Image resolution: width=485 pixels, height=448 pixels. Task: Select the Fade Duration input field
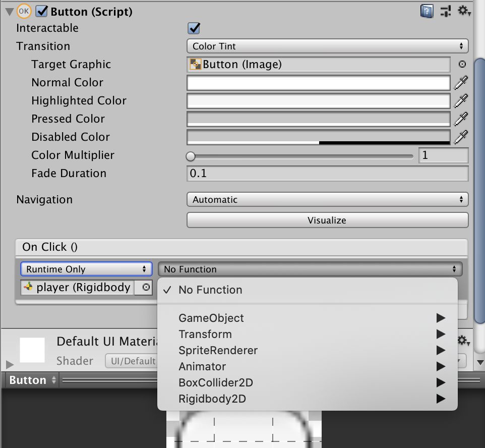click(x=327, y=173)
